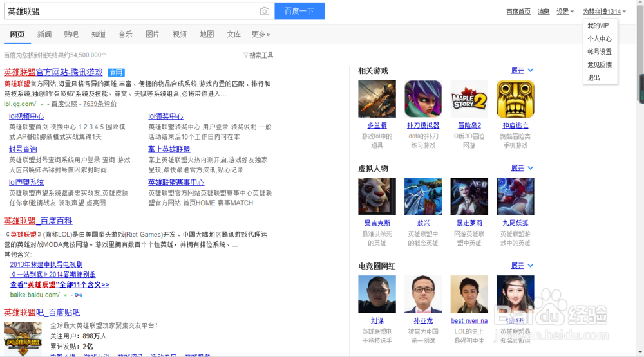
Task: Click 退出 to log out
Action: point(594,78)
